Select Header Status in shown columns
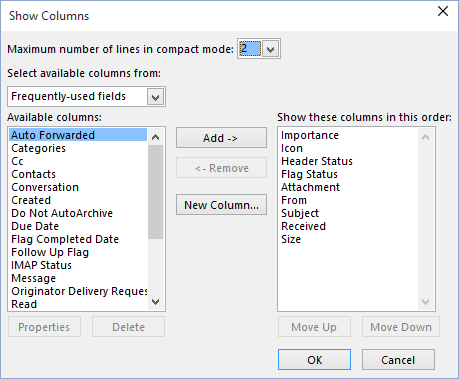459x379 pixels. pyautogui.click(x=348, y=161)
